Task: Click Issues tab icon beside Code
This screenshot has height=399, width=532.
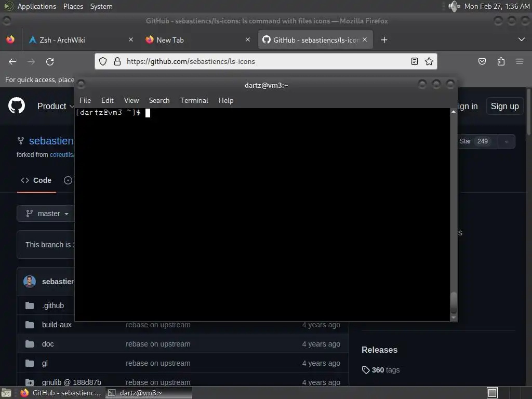Action: [x=68, y=180]
